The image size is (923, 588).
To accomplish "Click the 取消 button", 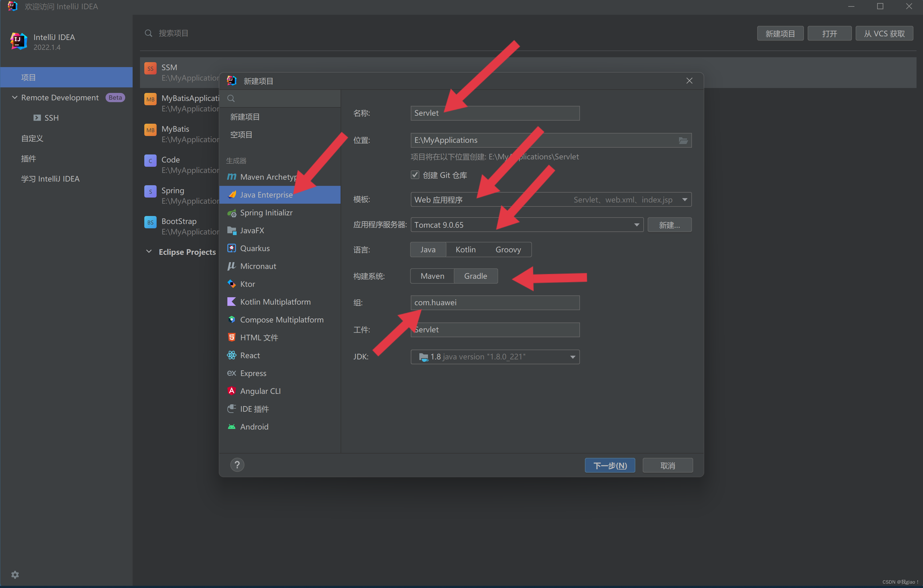I will pos(668,465).
